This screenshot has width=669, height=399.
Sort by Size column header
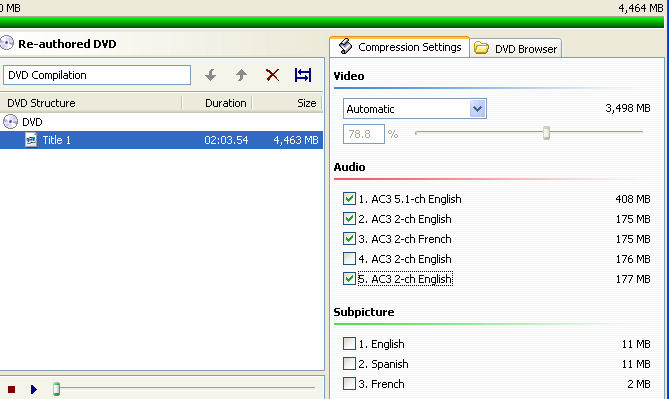287,103
